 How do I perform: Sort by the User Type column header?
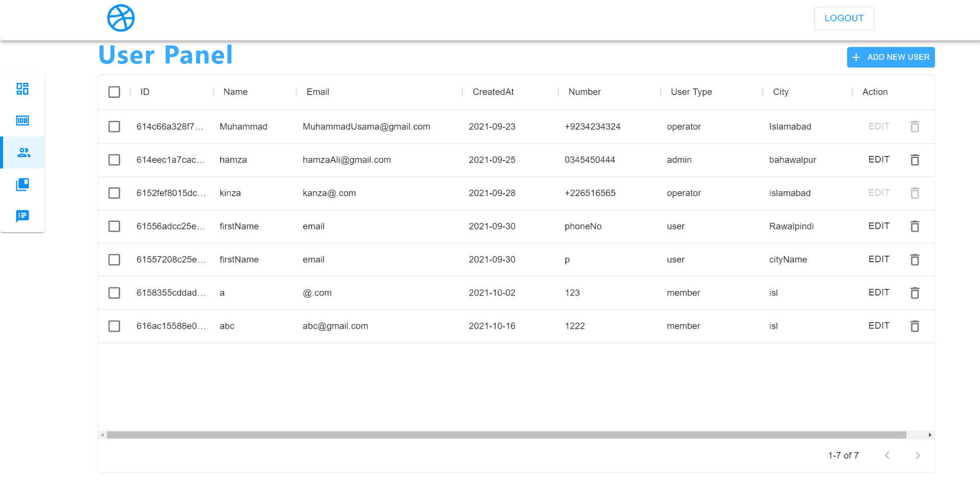(x=691, y=92)
